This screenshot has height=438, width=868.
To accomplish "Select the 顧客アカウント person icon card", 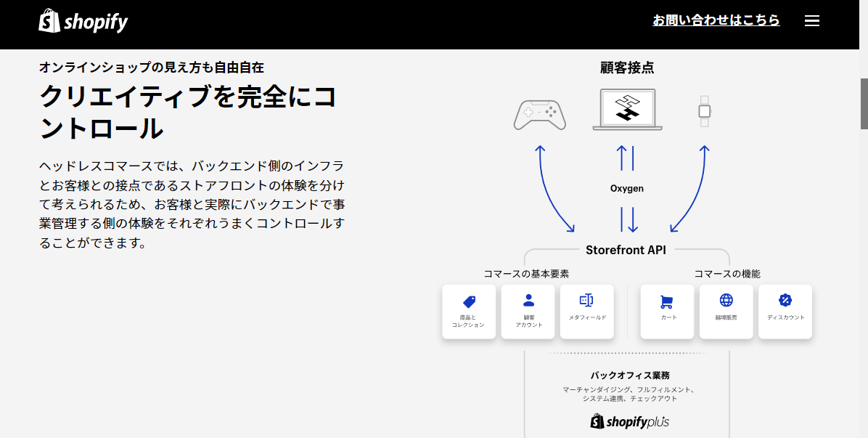I will pyautogui.click(x=528, y=312).
